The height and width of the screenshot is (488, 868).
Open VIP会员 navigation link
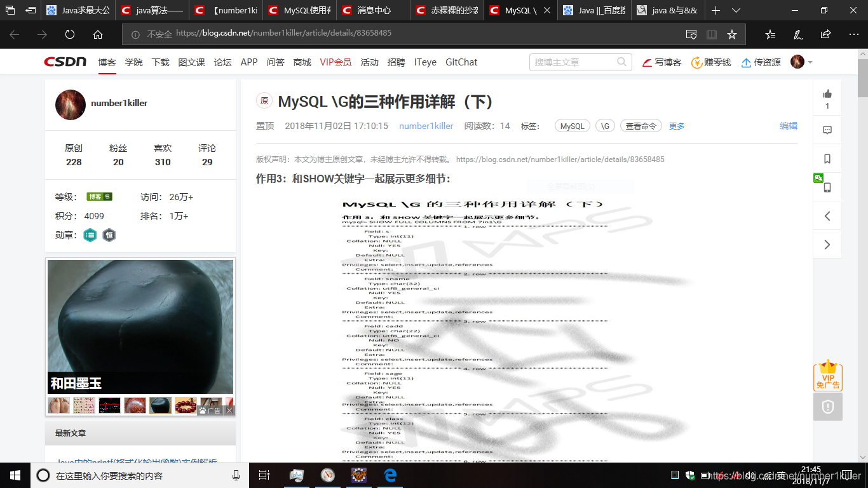click(x=336, y=62)
